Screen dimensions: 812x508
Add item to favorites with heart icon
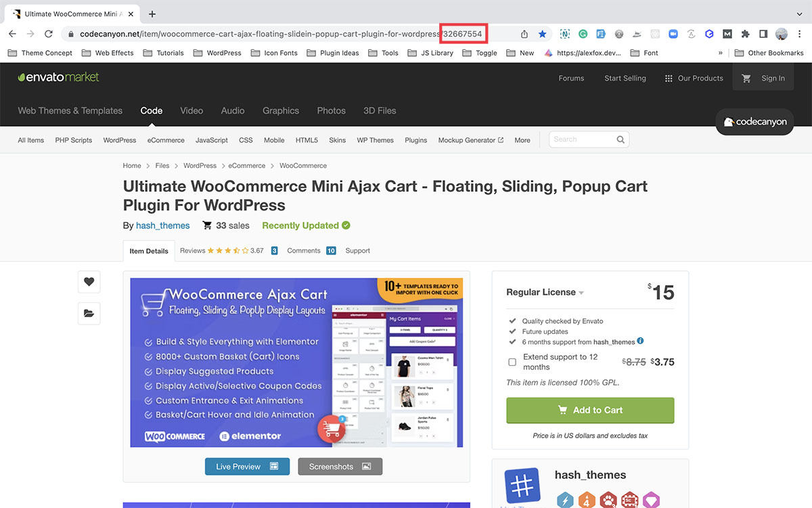[89, 282]
